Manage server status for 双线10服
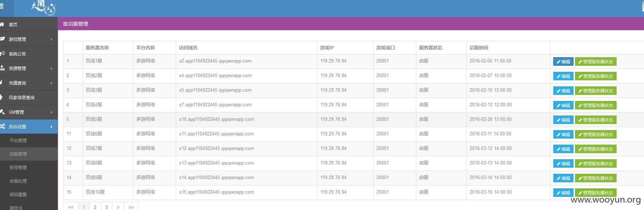Viewport: 644px width, 210px height. (x=596, y=193)
